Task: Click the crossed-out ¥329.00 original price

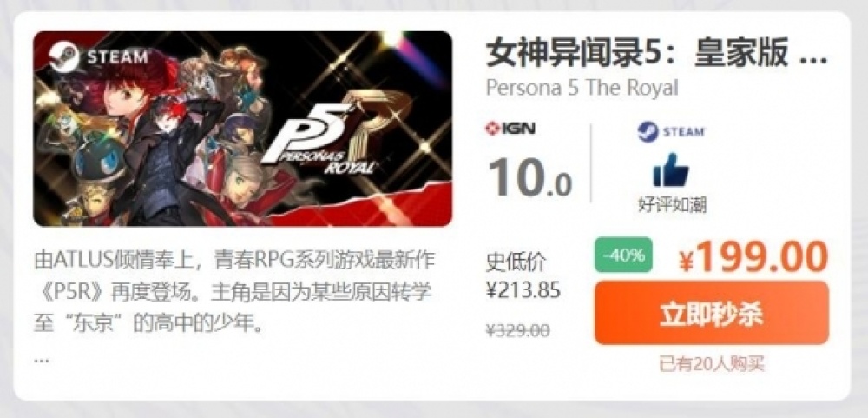Action: coord(517,330)
